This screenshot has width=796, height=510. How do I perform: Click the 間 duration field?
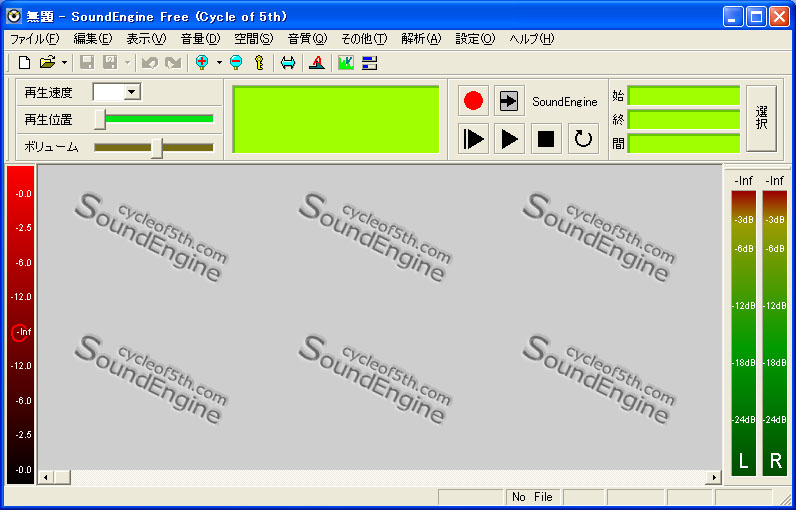[x=683, y=143]
